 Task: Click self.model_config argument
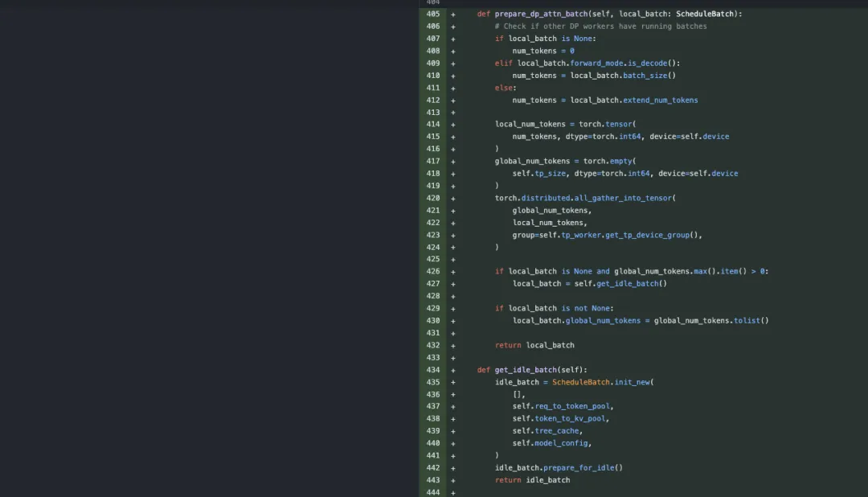(550, 443)
